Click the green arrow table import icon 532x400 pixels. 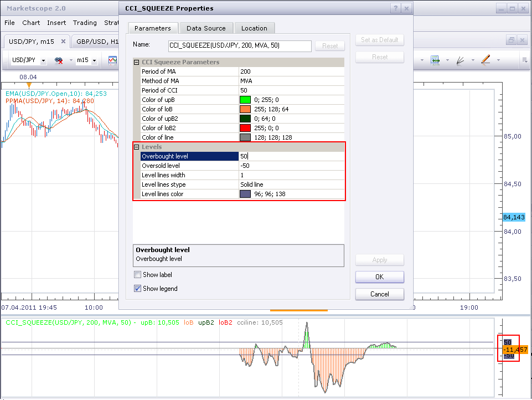(x=435, y=60)
